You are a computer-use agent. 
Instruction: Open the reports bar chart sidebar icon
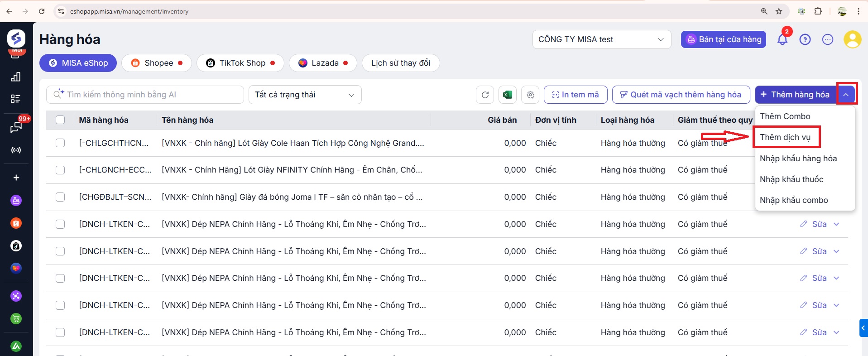click(x=16, y=77)
